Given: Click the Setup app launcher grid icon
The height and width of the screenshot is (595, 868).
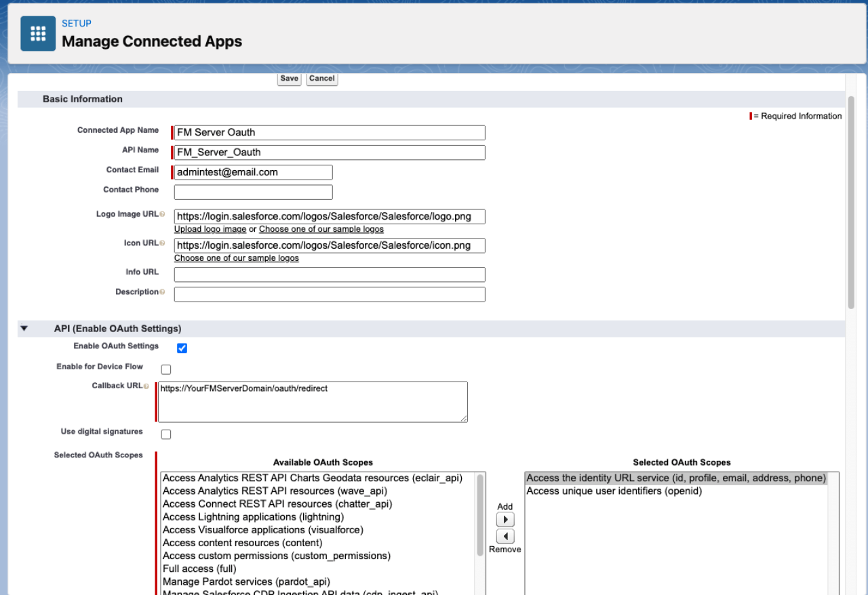Looking at the screenshot, I should [x=38, y=33].
